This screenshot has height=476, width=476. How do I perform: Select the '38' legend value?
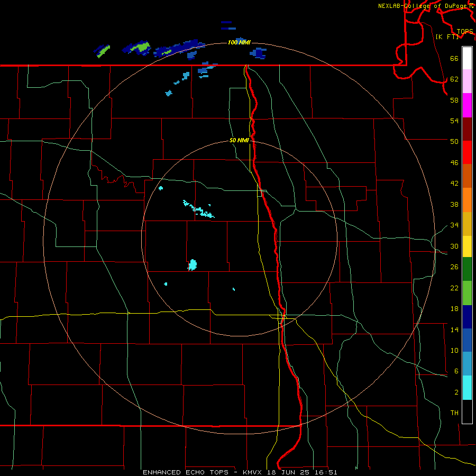pyautogui.click(x=454, y=204)
